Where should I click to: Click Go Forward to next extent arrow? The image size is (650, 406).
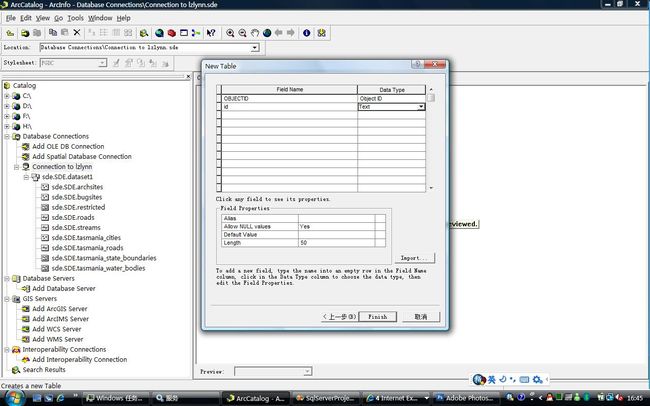(291, 33)
